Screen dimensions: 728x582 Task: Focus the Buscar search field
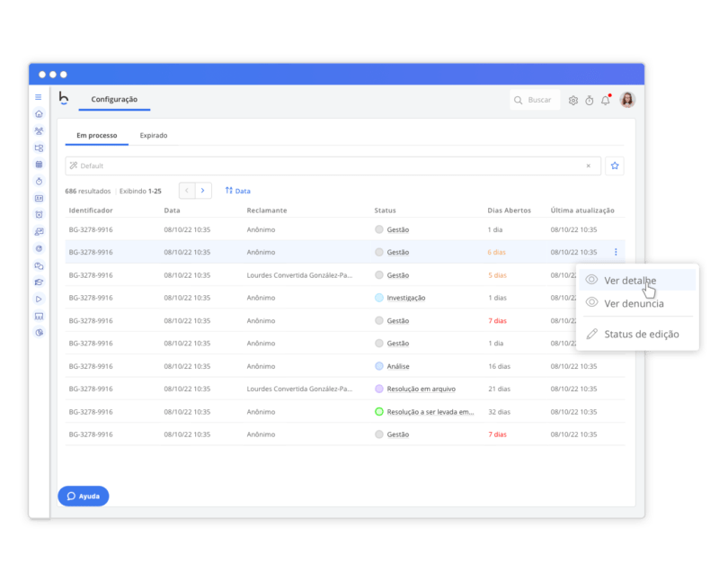(x=539, y=100)
